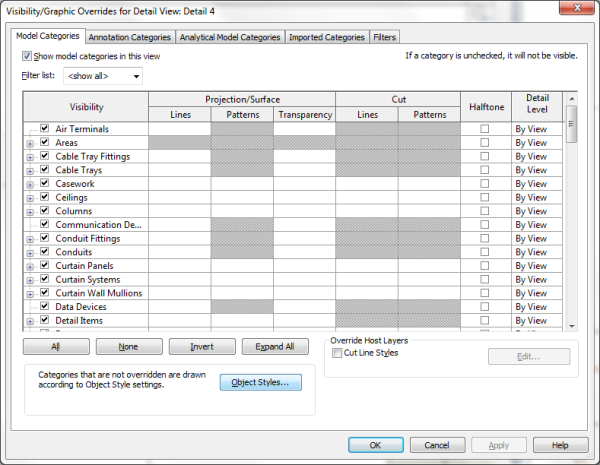Expand the Curtain Wall Mullions category
This screenshot has height=465, width=600.
coord(30,294)
